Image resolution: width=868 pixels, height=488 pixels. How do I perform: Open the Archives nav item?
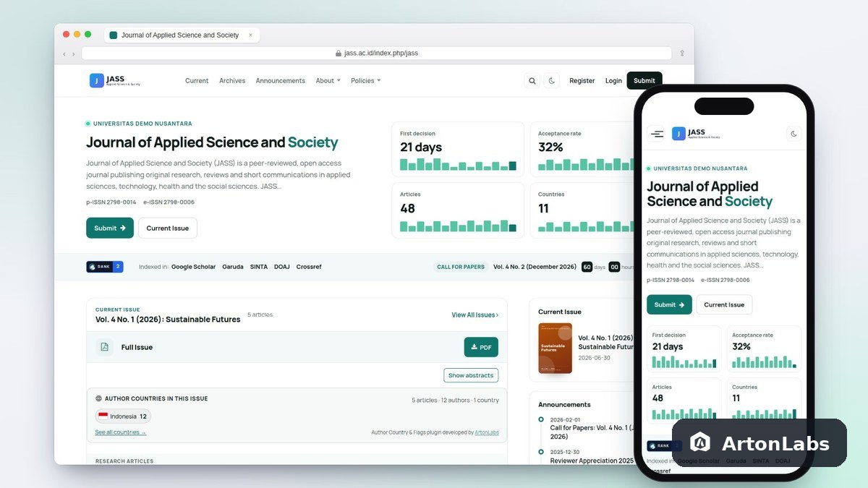232,81
